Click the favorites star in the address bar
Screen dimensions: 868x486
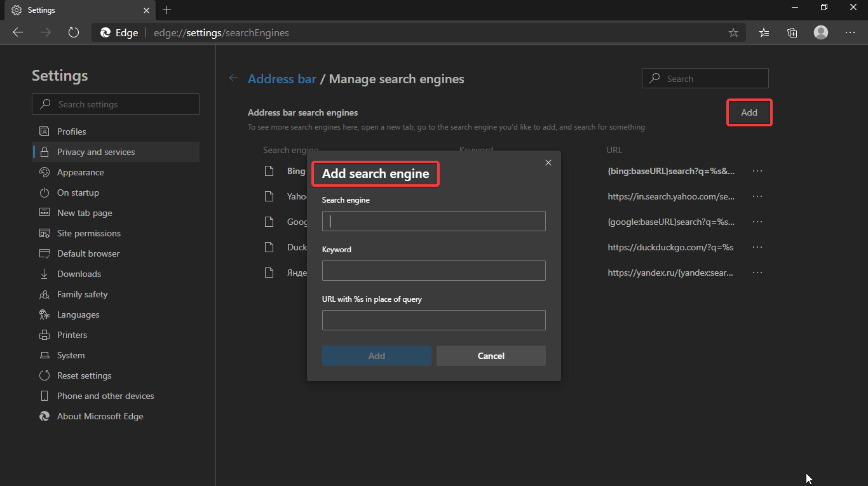(733, 32)
